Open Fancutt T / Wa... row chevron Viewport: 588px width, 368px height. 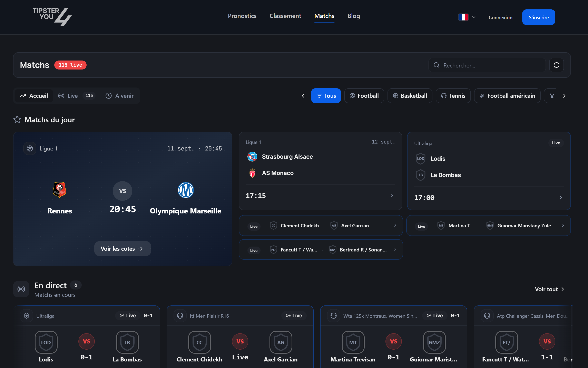395,249
